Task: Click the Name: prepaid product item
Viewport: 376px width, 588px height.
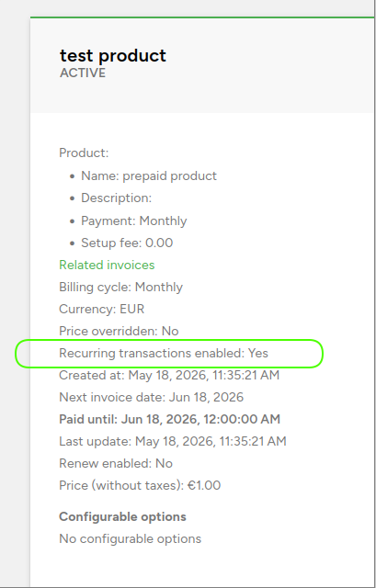Action: [x=149, y=175]
